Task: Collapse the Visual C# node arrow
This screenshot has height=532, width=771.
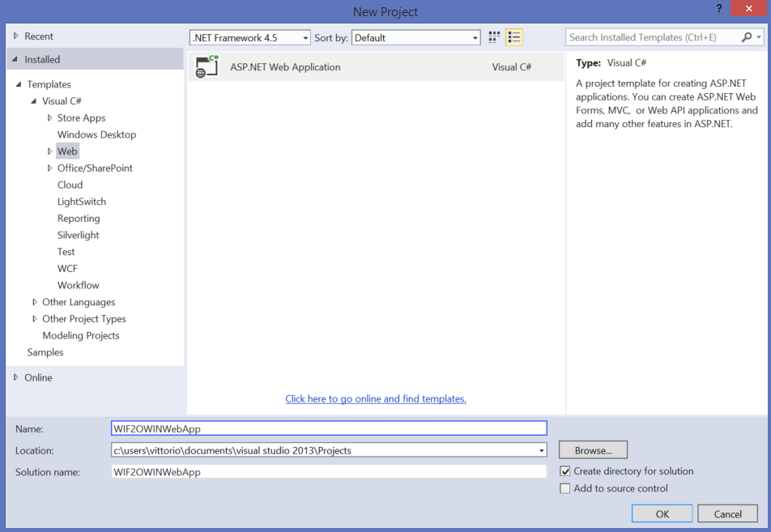Action: [34, 101]
